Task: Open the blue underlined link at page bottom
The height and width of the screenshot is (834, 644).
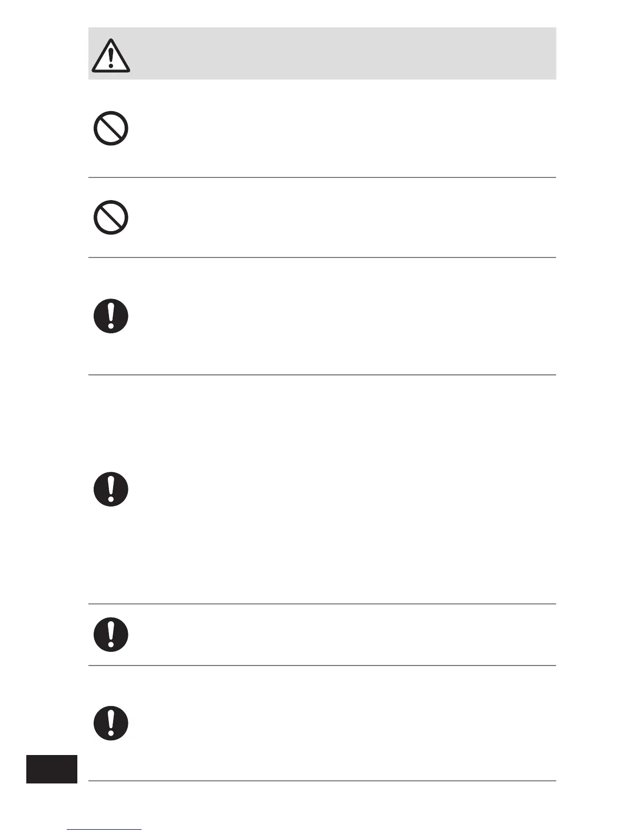Action: pos(104,830)
